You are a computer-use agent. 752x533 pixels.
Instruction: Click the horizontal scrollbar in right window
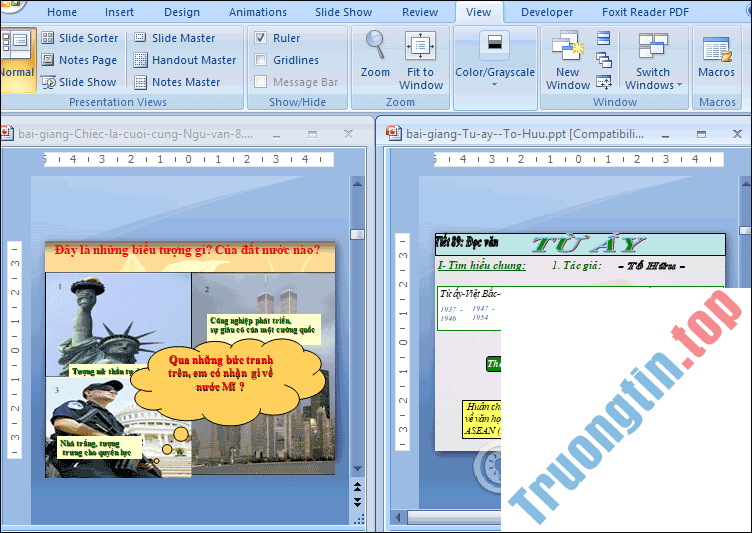pos(454,517)
